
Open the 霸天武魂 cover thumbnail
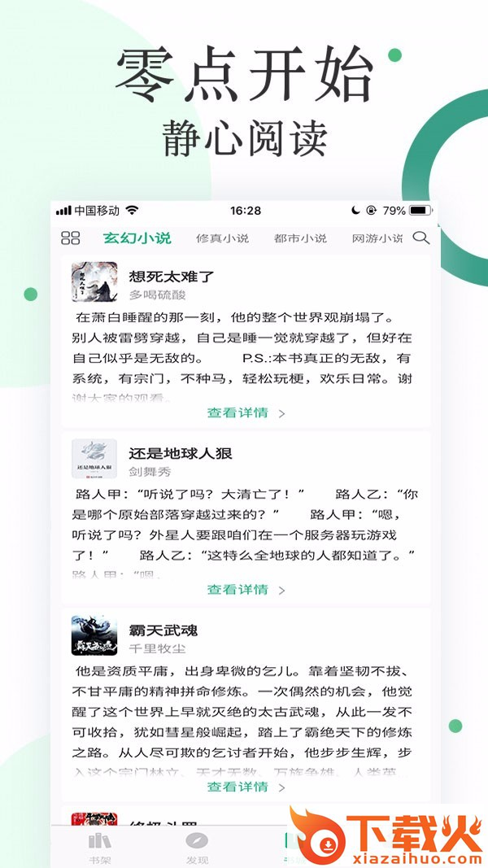(x=94, y=635)
